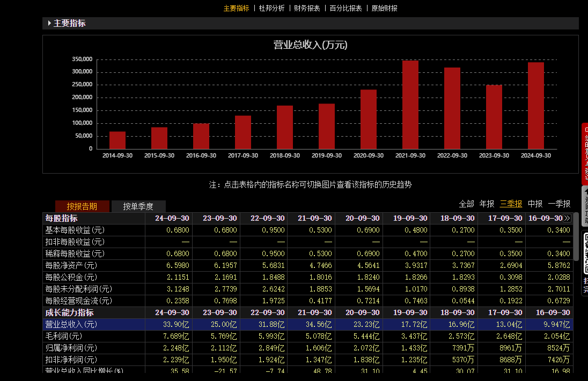Click 基本每股收益(元) indicator row label
This screenshot has height=381, width=588.
[75, 230]
